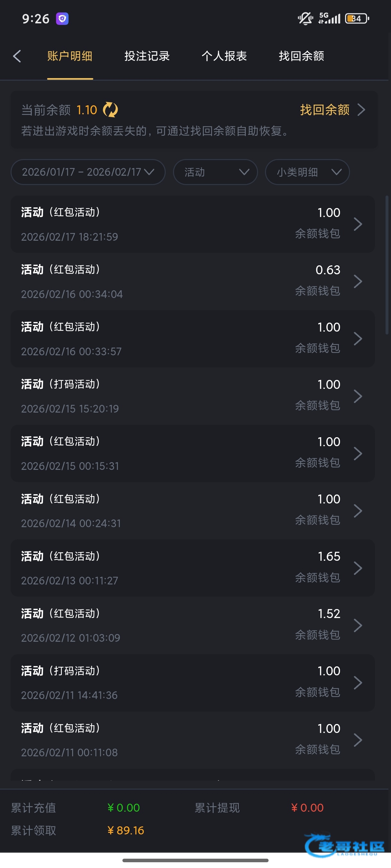Tap the vertical scrollbar on the right
The height and width of the screenshot is (868, 391).
pos(387,265)
